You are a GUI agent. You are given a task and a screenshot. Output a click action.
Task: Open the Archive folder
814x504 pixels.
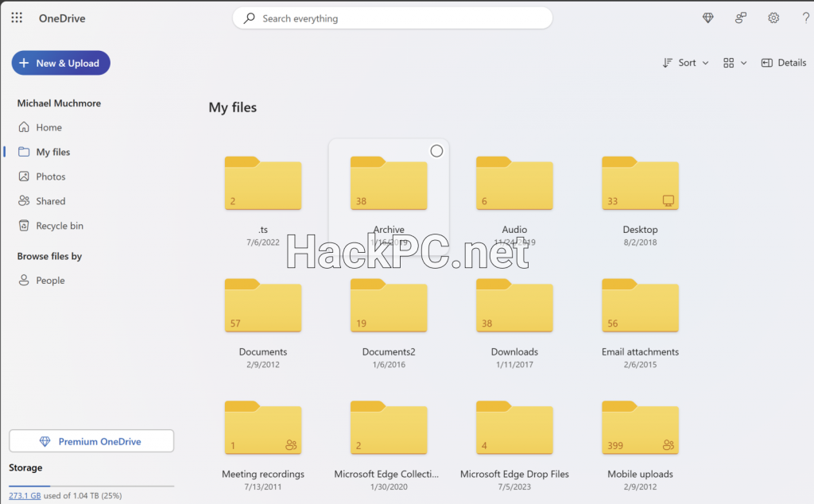coord(388,183)
